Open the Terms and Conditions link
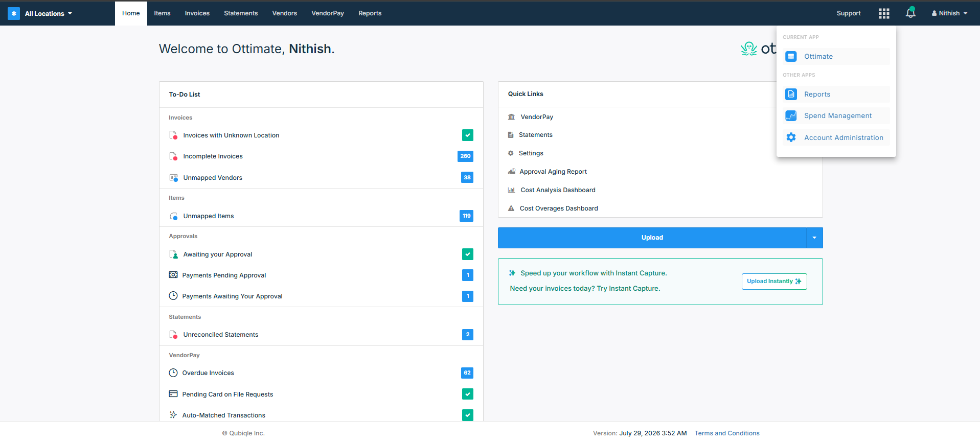The height and width of the screenshot is (443, 980). tap(727, 433)
